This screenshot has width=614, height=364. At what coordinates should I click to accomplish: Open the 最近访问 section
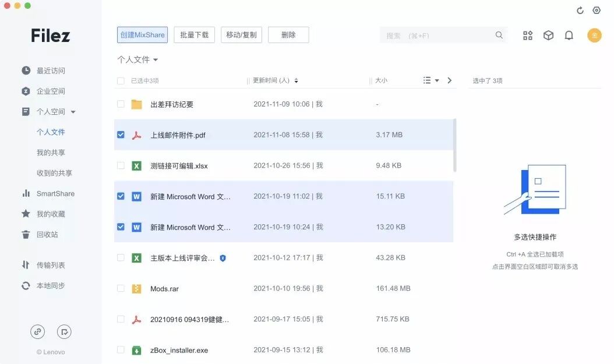[51, 70]
